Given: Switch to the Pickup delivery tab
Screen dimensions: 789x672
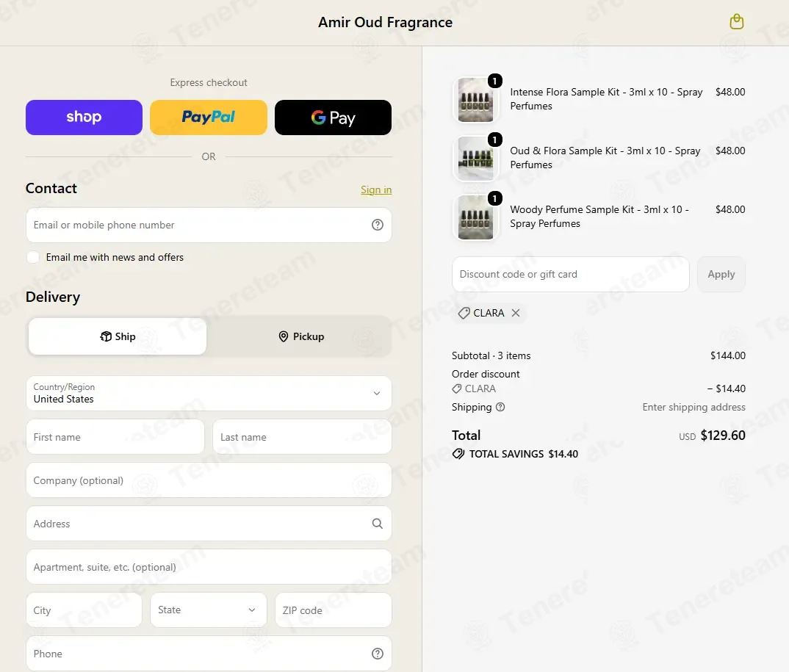Looking at the screenshot, I should pos(301,336).
